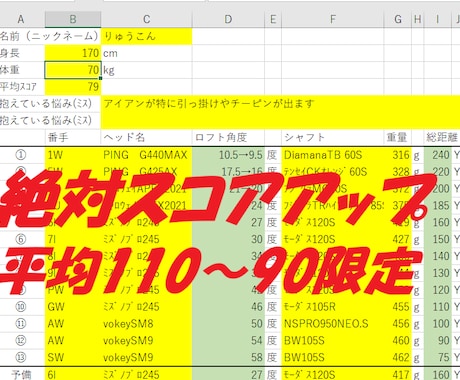Click the distance cell '220'
This screenshot has width=460, height=380.
tap(437, 172)
